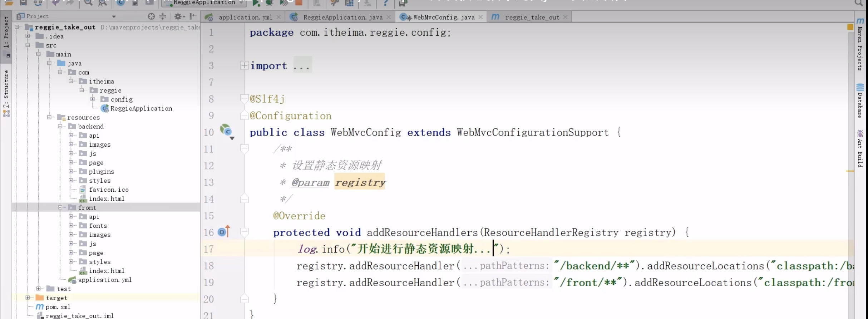Select pom.xml in project tree
This screenshot has width=868, height=319.
[58, 307]
